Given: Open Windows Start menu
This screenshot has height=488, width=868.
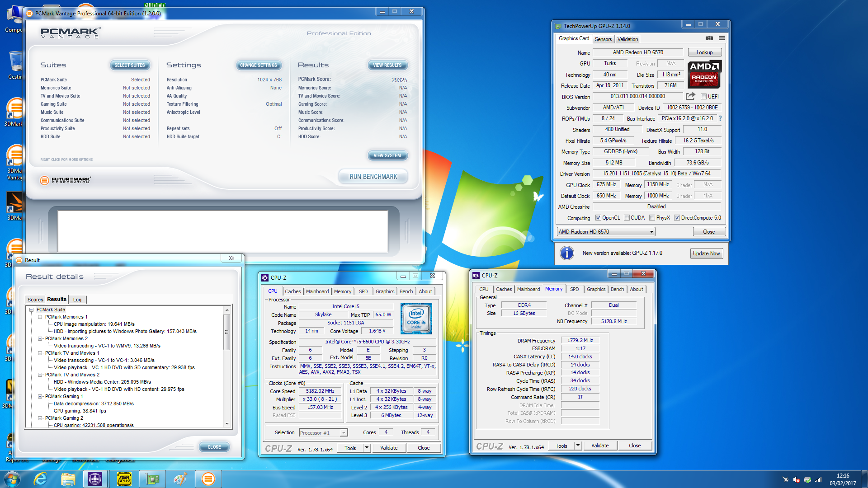Looking at the screenshot, I should (12, 479).
